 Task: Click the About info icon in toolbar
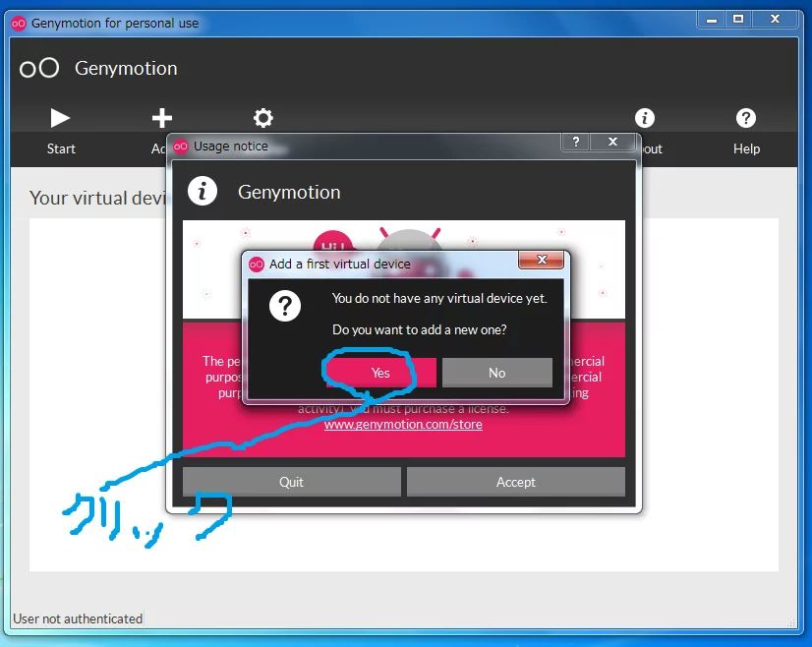645,118
